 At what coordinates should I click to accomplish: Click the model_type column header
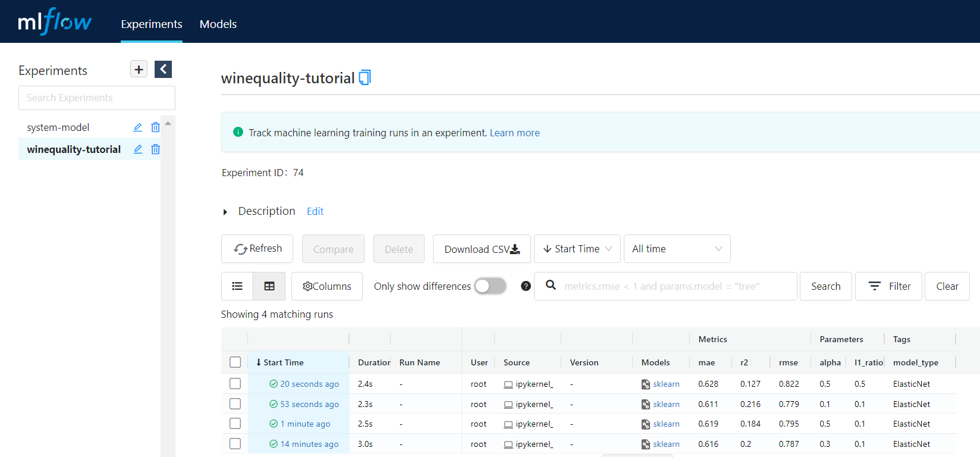click(x=916, y=362)
